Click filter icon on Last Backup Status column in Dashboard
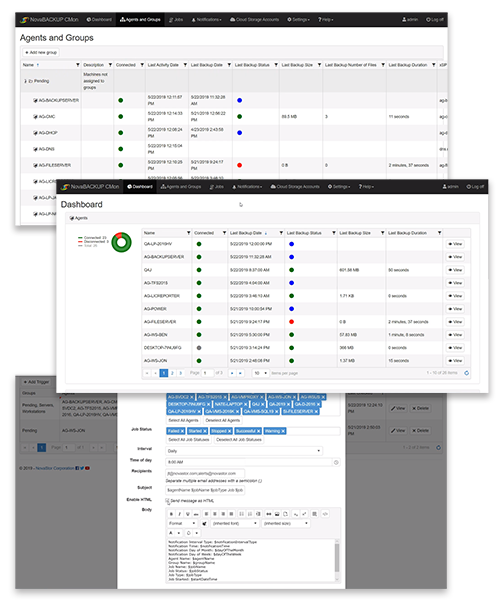 334,233
